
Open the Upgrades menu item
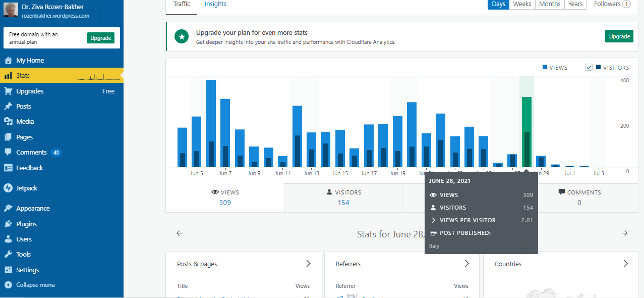tap(62, 91)
